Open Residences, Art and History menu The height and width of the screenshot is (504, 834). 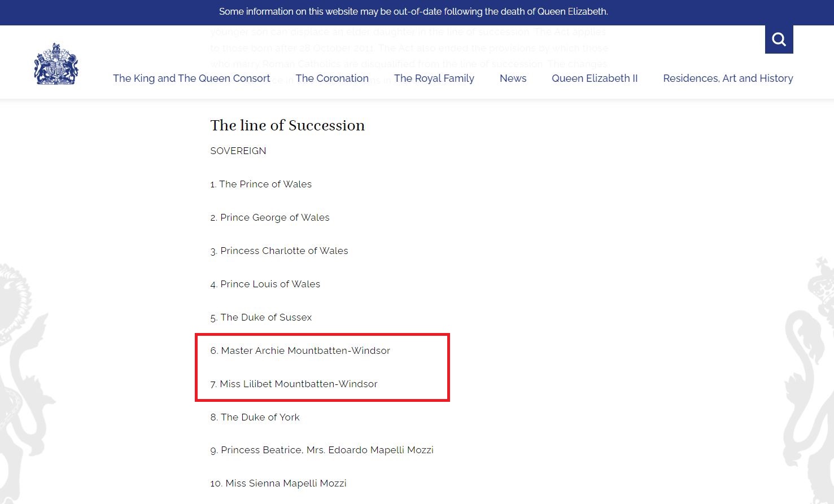tap(728, 78)
